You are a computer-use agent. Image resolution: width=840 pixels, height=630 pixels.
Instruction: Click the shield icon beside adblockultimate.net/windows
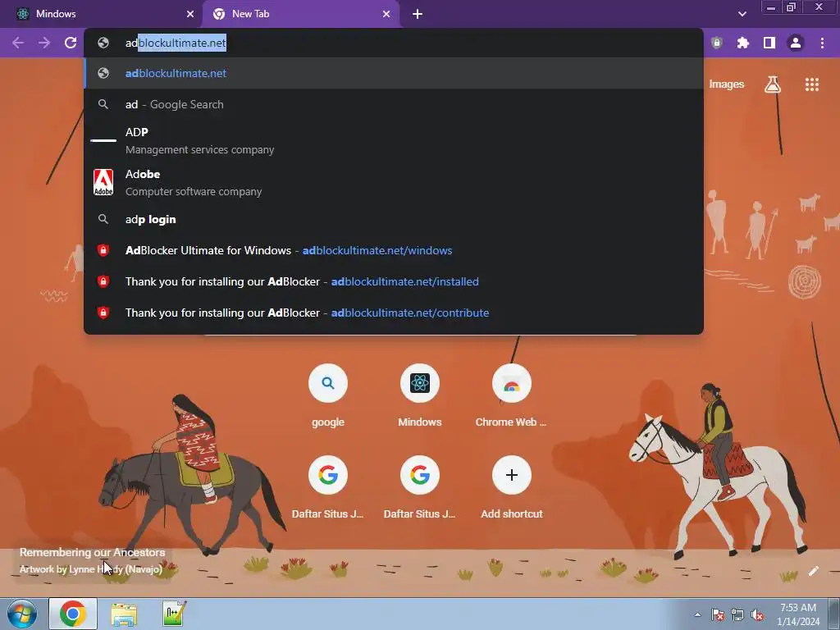coord(103,250)
